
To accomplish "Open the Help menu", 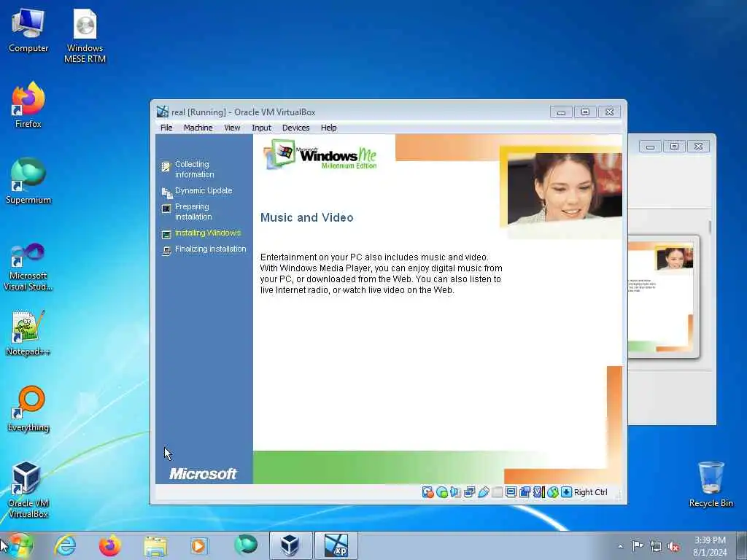I will click(x=329, y=128).
